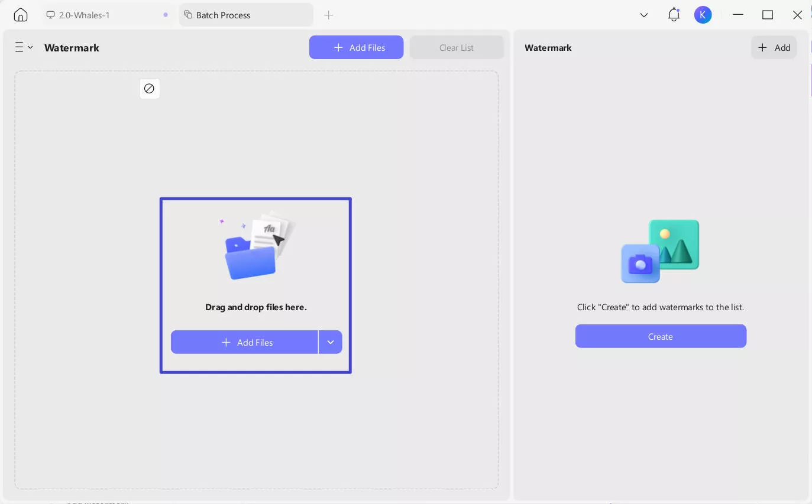Open the notifications bell
The width and height of the screenshot is (812, 504).
pos(674,15)
